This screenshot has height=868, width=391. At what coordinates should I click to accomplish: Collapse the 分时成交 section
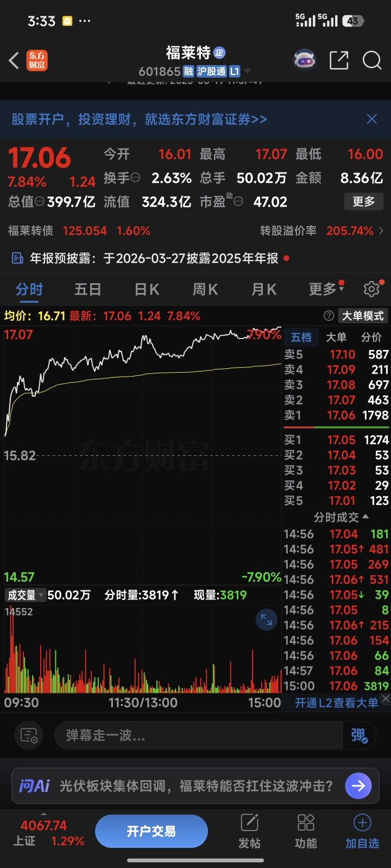341,517
